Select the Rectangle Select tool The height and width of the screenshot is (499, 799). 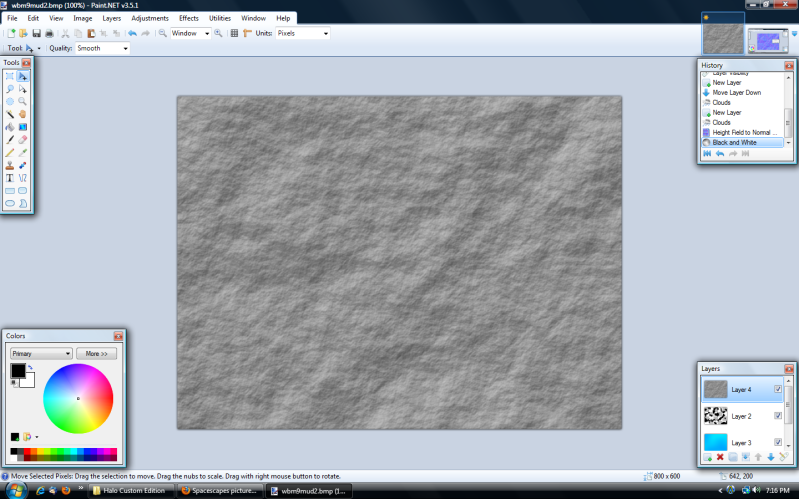(x=10, y=76)
